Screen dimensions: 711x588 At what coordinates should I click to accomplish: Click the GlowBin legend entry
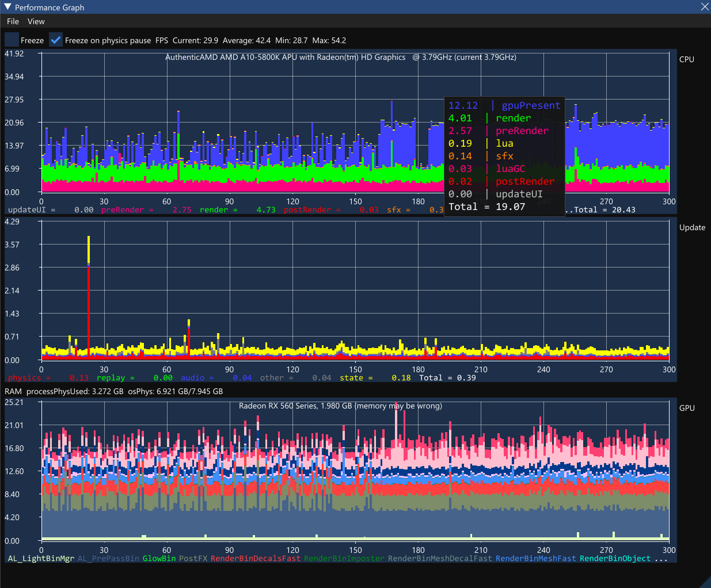(x=159, y=559)
